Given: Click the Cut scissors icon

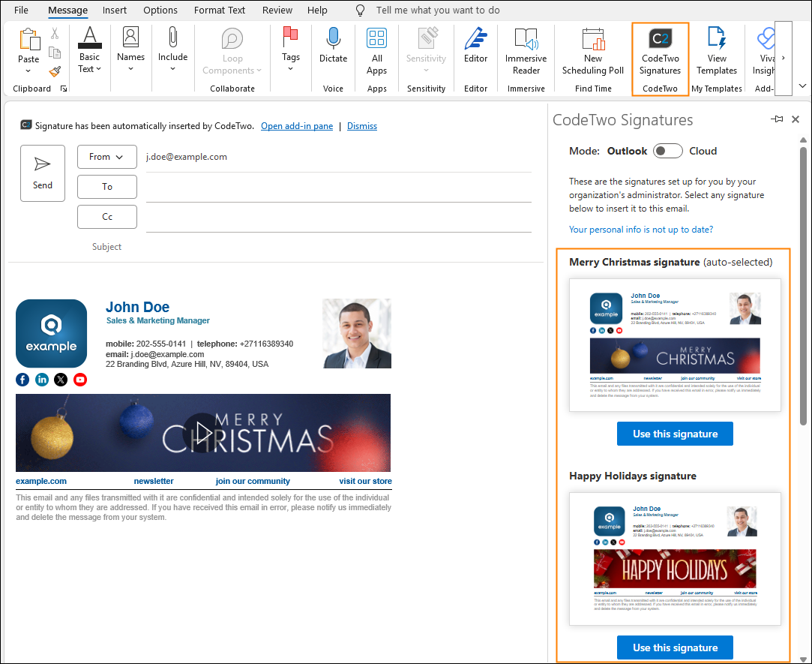Looking at the screenshot, I should (55, 34).
